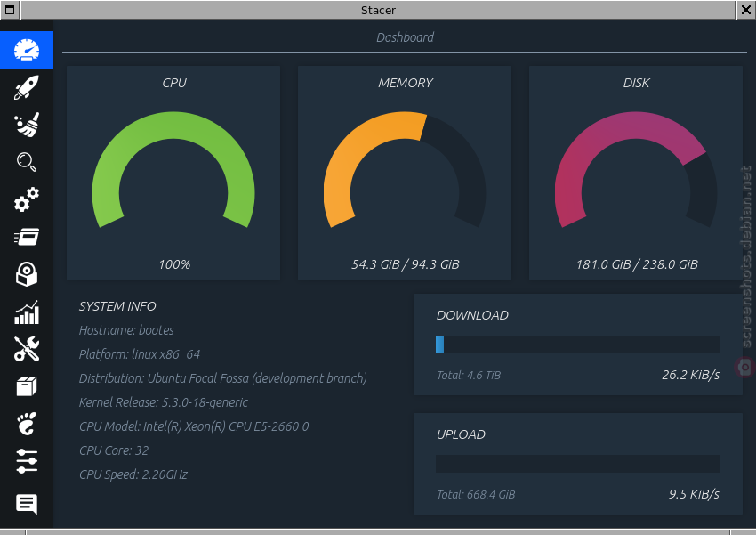The image size is (756, 535).
Task: Click the 9.5 KiB/s upload rate
Action: coord(694,494)
